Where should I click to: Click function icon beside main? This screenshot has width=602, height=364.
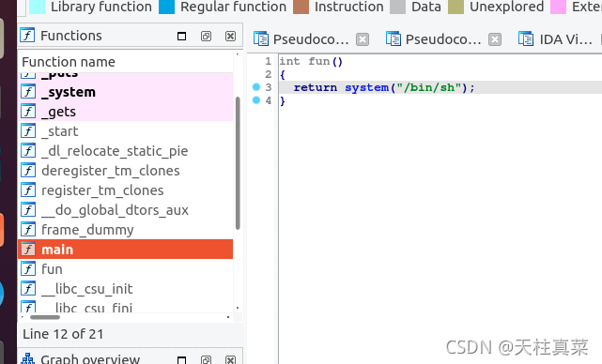tap(28, 250)
